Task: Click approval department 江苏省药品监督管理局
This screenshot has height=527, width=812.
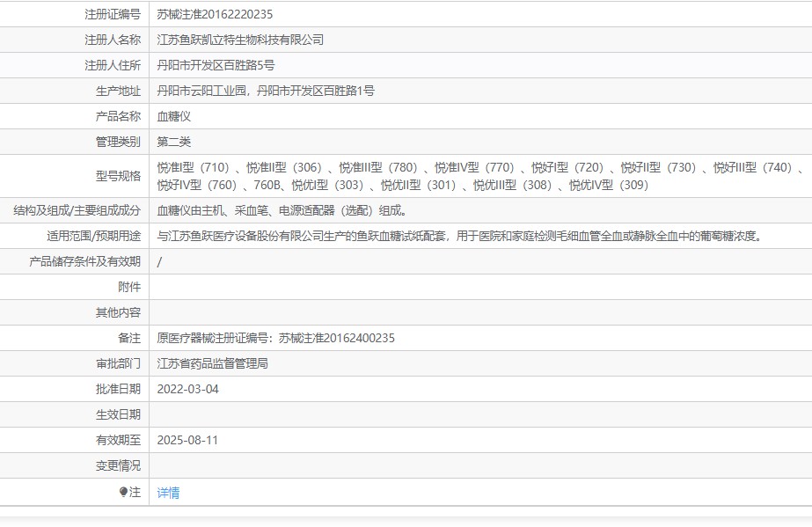Action: (x=212, y=363)
